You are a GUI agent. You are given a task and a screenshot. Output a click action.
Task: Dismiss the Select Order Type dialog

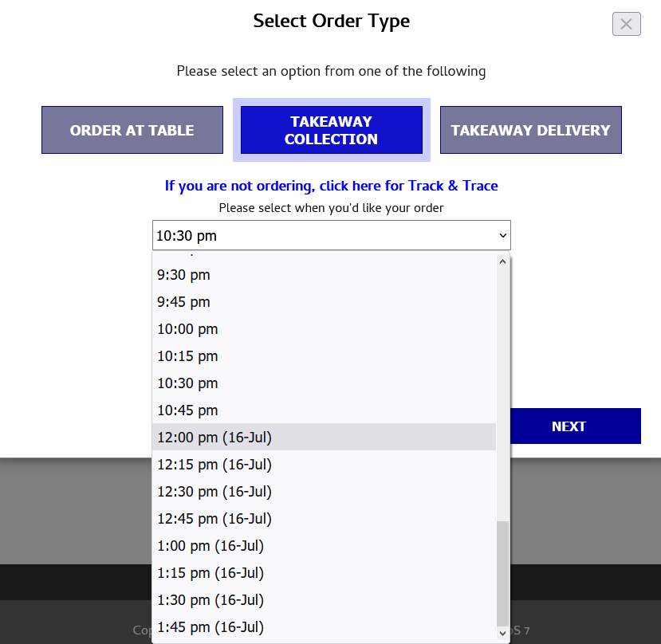pyautogui.click(x=626, y=24)
